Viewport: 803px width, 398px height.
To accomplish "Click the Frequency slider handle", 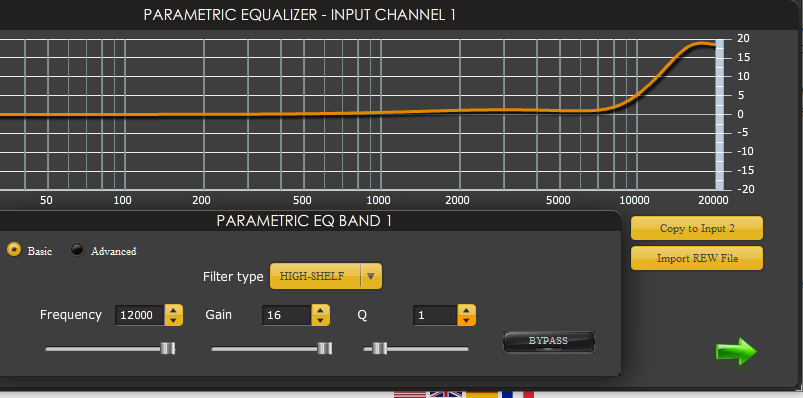I will [167, 348].
